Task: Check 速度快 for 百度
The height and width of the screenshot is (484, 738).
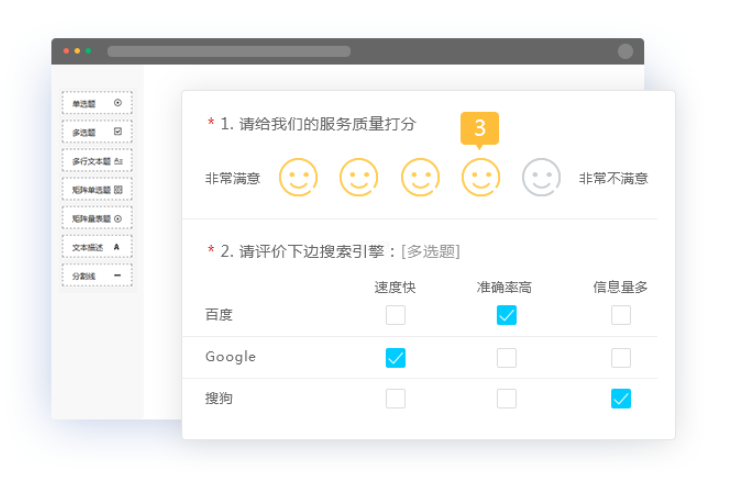Action: pos(396,315)
